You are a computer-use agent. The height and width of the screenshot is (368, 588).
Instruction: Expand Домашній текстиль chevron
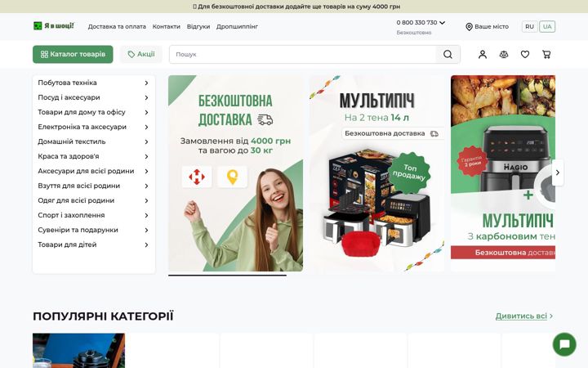(x=146, y=141)
